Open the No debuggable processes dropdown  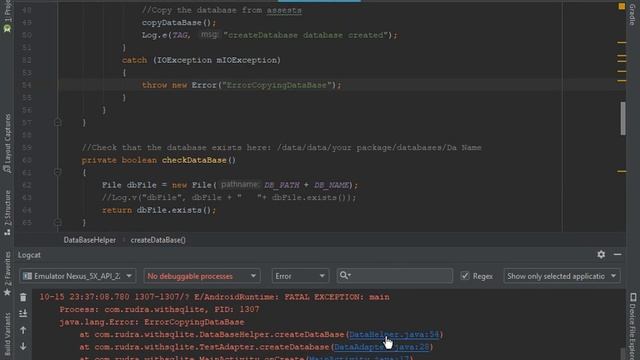pos(202,276)
